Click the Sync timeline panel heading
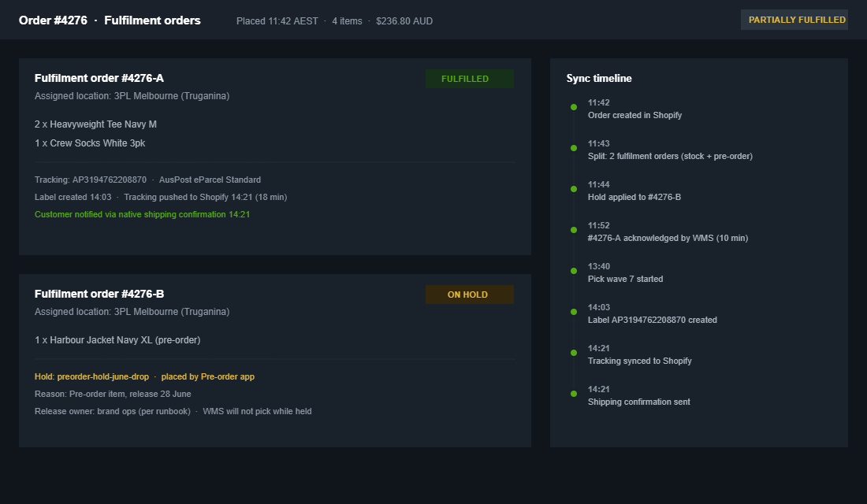The image size is (867, 504). (x=599, y=78)
